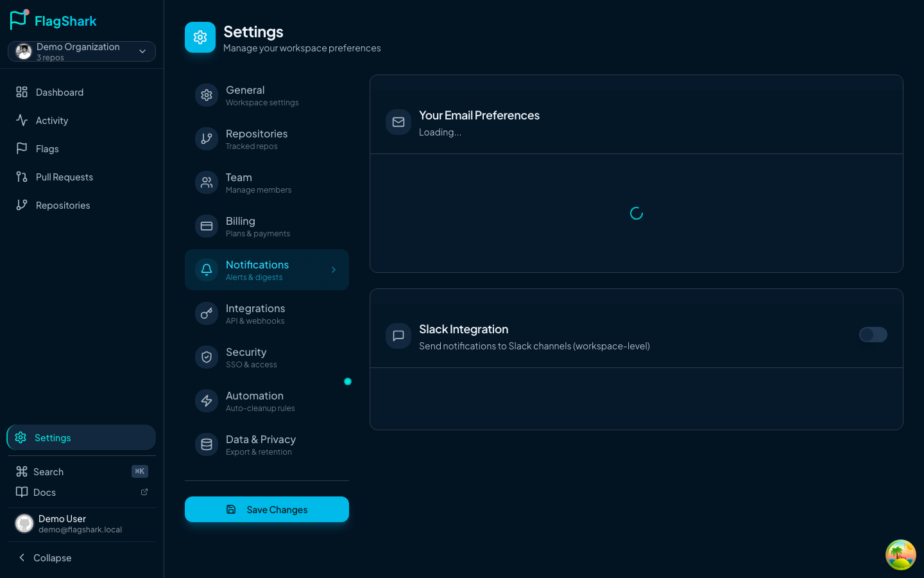
Task: Click the Notifications chevron arrow
Action: pos(334,270)
